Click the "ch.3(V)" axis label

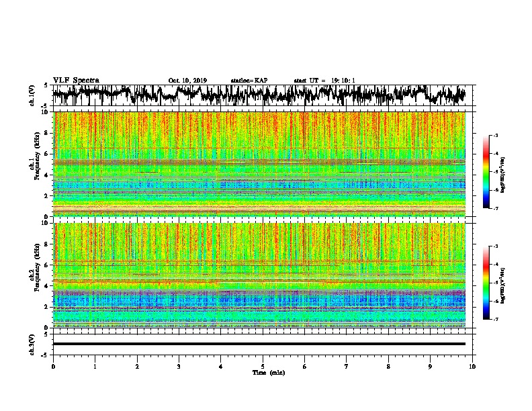tap(32, 345)
